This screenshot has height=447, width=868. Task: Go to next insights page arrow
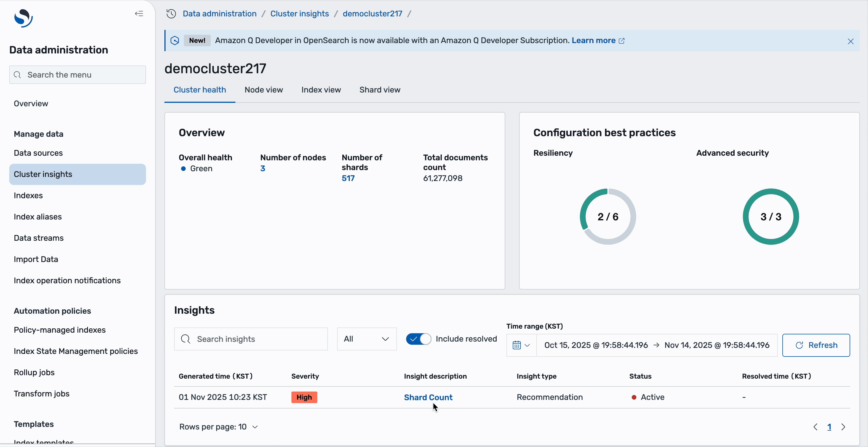click(843, 427)
